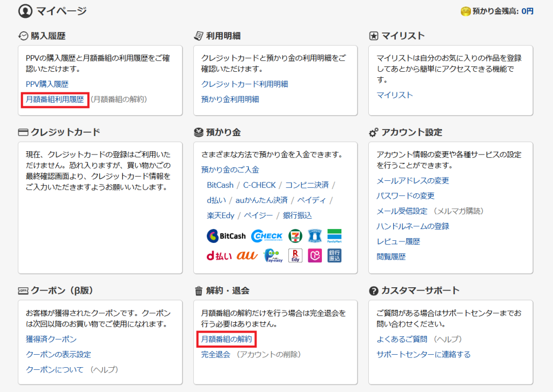Select the Rakuten Edy icon
This screenshot has width=553, height=392.
295,256
